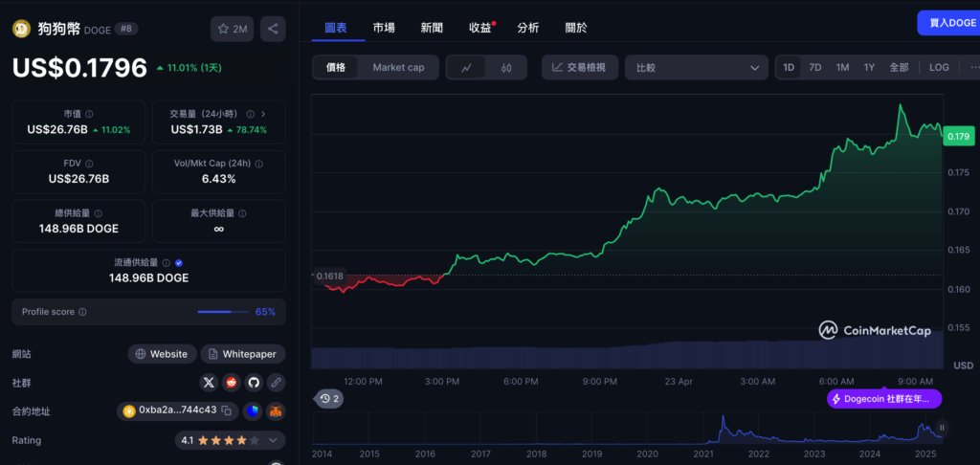
Task: Expand the 24-hour trading volume arrow
Action: click(x=263, y=114)
